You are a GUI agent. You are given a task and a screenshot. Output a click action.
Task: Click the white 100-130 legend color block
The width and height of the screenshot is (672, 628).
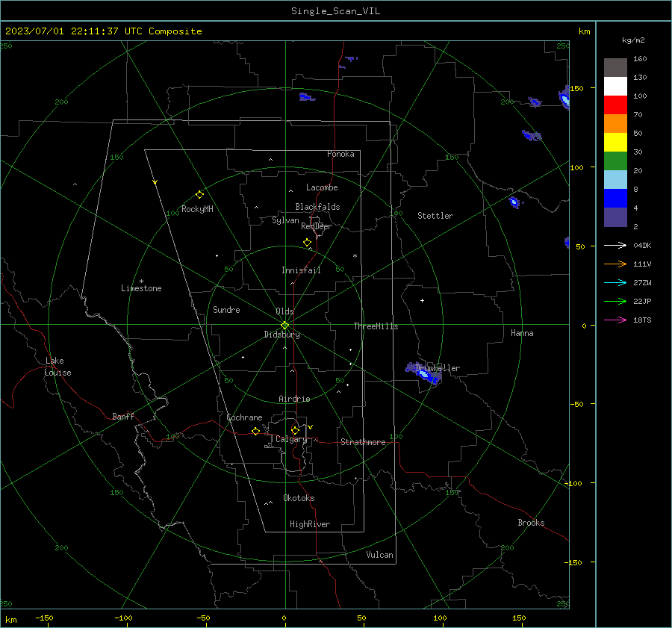[615, 87]
